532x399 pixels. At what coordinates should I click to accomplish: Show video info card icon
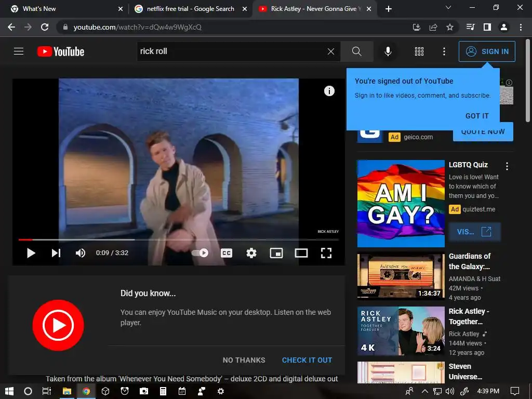click(329, 91)
